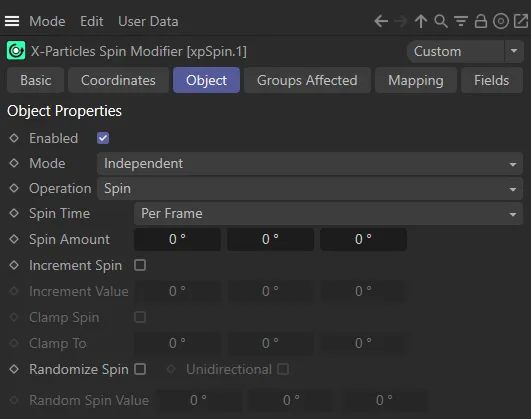The image size is (531, 419).
Task: Open attribute search magnifier icon
Action: click(x=441, y=21)
